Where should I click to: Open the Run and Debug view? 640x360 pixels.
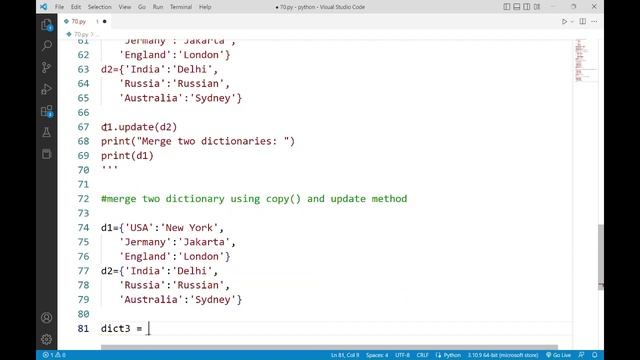coord(47,89)
